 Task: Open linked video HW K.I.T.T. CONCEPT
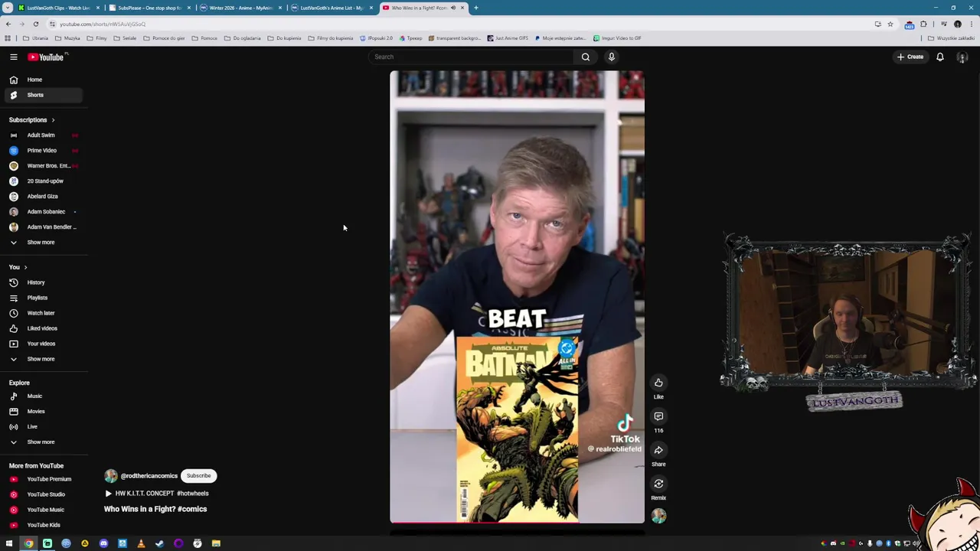pos(156,494)
